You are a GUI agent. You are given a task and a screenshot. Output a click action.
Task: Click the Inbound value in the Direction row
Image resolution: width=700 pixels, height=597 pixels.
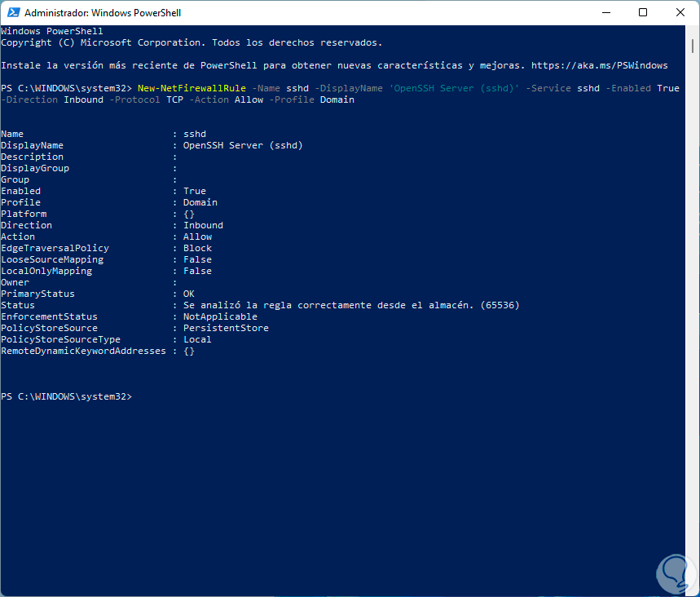pyautogui.click(x=203, y=225)
